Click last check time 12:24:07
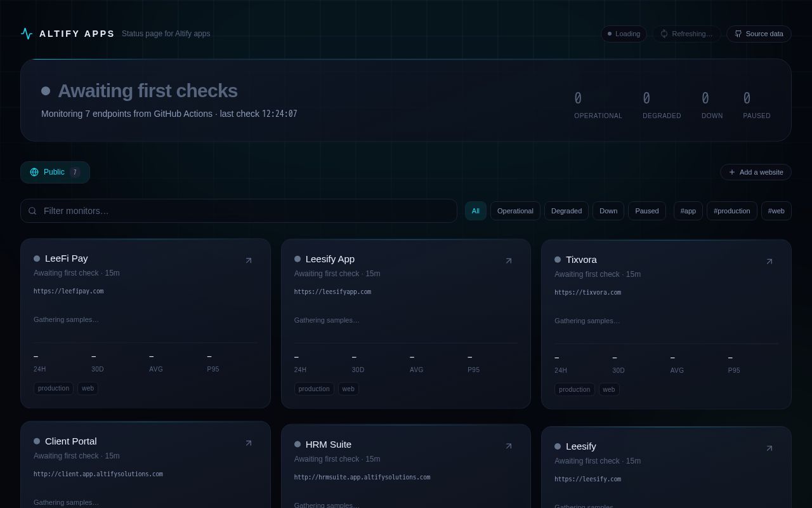The width and height of the screenshot is (812, 508). pyautogui.click(x=280, y=114)
